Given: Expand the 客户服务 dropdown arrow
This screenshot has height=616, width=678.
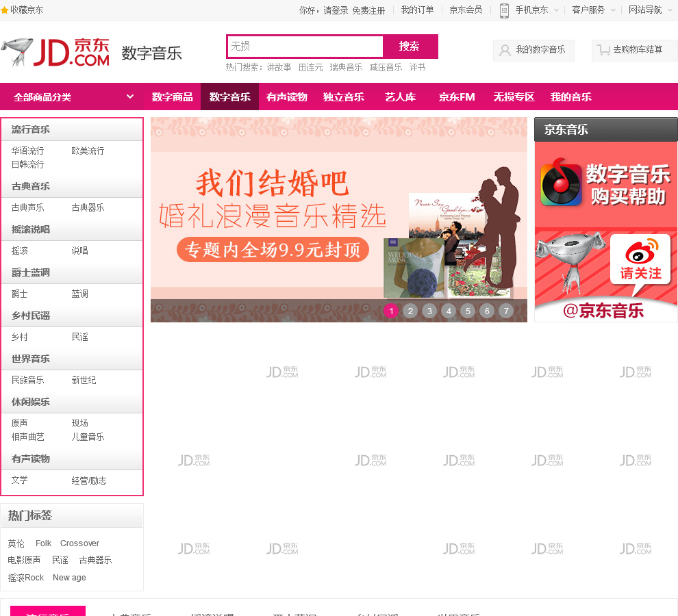Looking at the screenshot, I should 613,10.
